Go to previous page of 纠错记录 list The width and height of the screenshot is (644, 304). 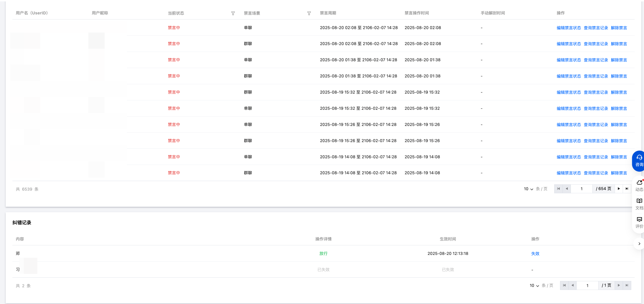(573, 285)
